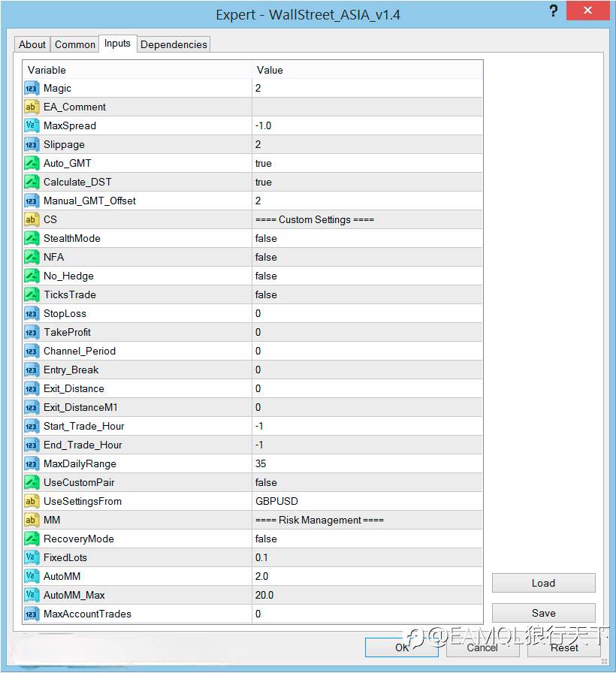Image resolution: width=616 pixels, height=673 pixels.
Task: Click the boolean icon beside StealthMode
Action: point(32,239)
